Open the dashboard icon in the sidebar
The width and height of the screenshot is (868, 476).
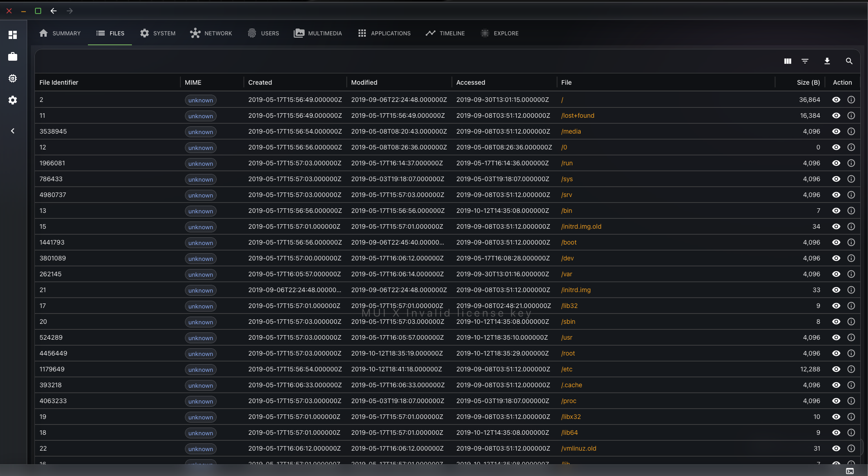tap(13, 35)
